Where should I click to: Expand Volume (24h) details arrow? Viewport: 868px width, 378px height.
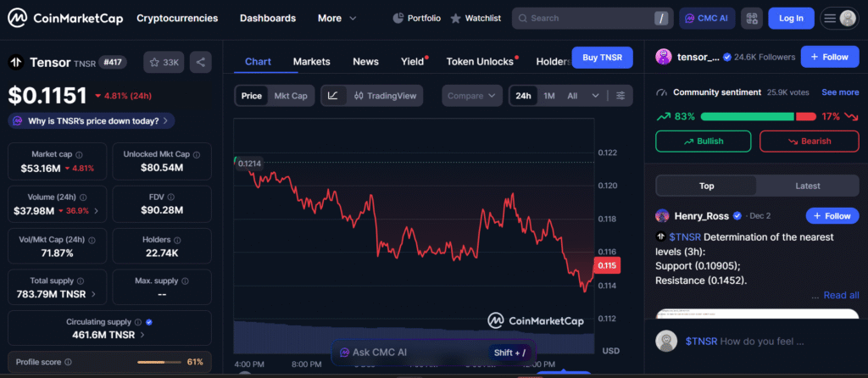pos(97,211)
